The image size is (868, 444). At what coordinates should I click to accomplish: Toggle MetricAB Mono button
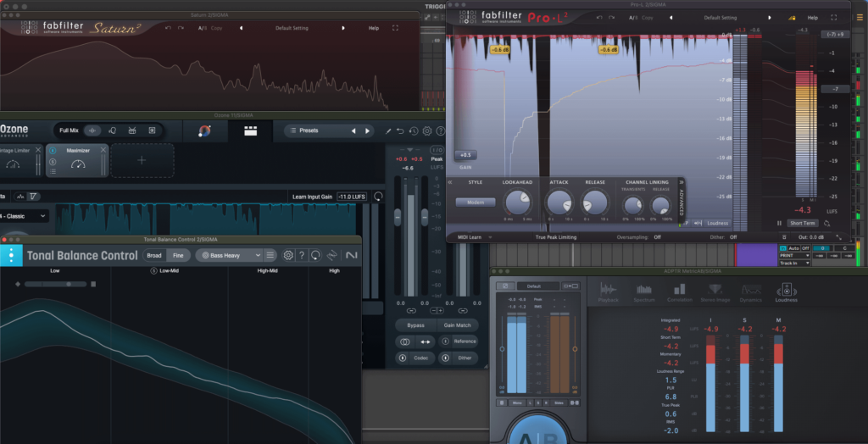[x=517, y=403]
